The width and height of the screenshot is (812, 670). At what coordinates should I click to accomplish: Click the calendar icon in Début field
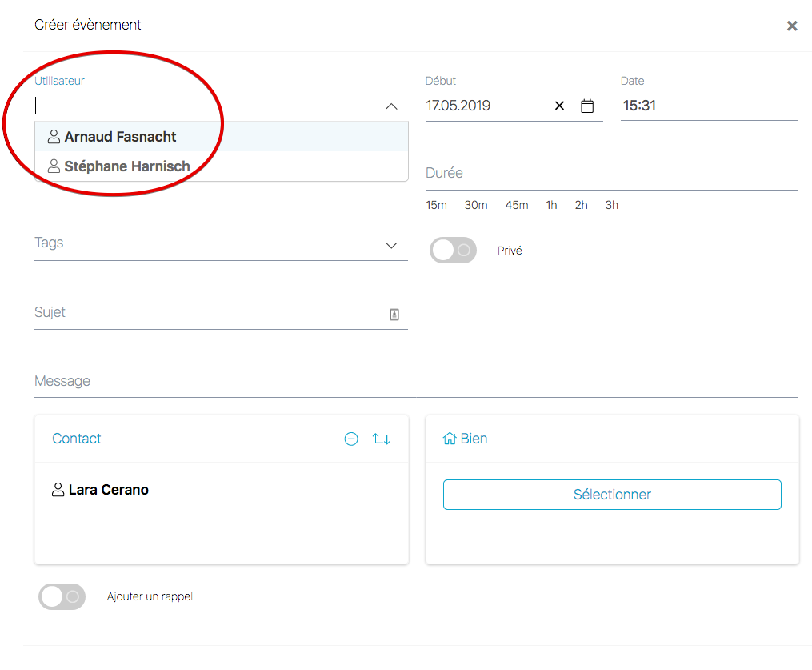pyautogui.click(x=587, y=106)
